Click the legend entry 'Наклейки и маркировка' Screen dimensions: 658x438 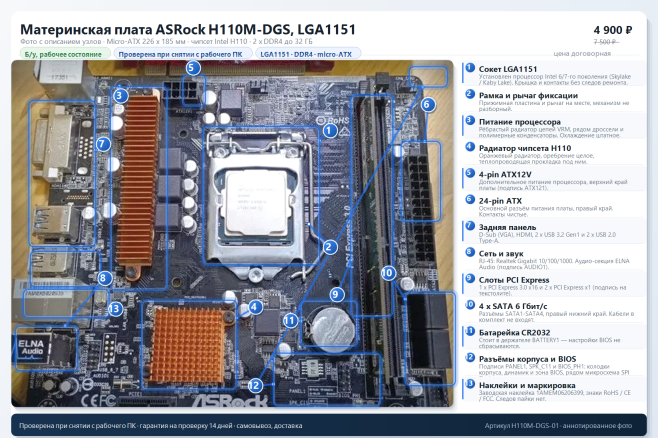[554, 391]
